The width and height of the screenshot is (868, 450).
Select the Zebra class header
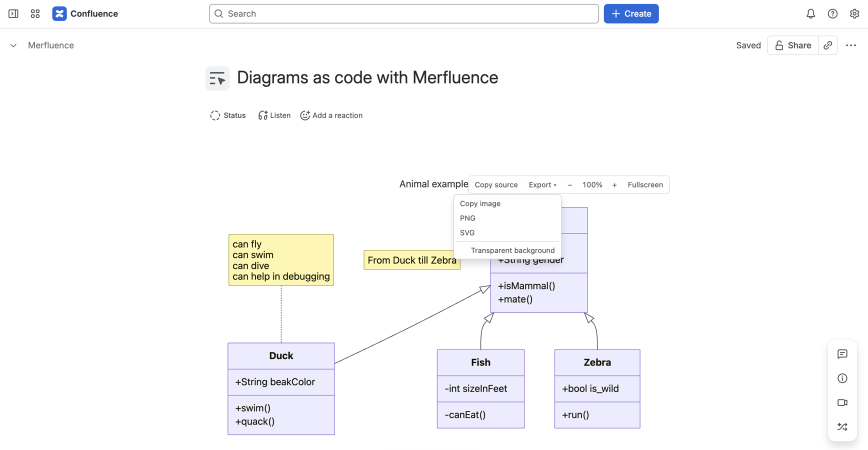coord(597,362)
